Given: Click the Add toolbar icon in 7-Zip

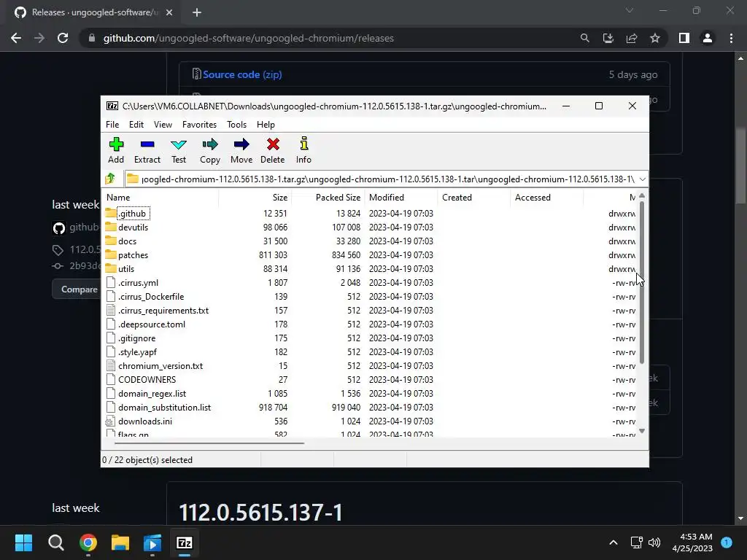Looking at the screenshot, I should coord(116,150).
